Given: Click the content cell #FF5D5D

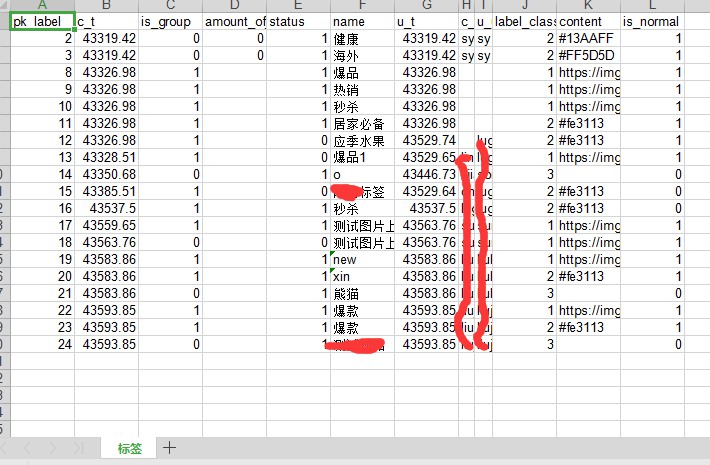Looking at the screenshot, I should pyautogui.click(x=588, y=56).
